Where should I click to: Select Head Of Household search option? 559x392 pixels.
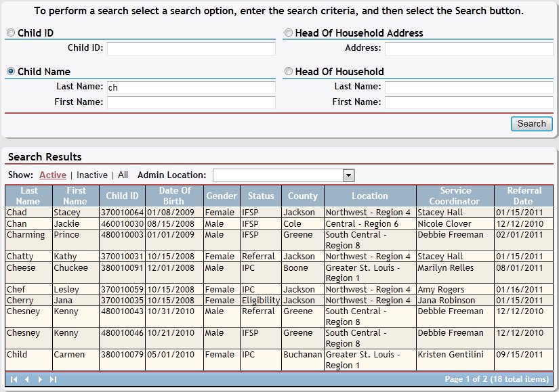pyautogui.click(x=289, y=72)
